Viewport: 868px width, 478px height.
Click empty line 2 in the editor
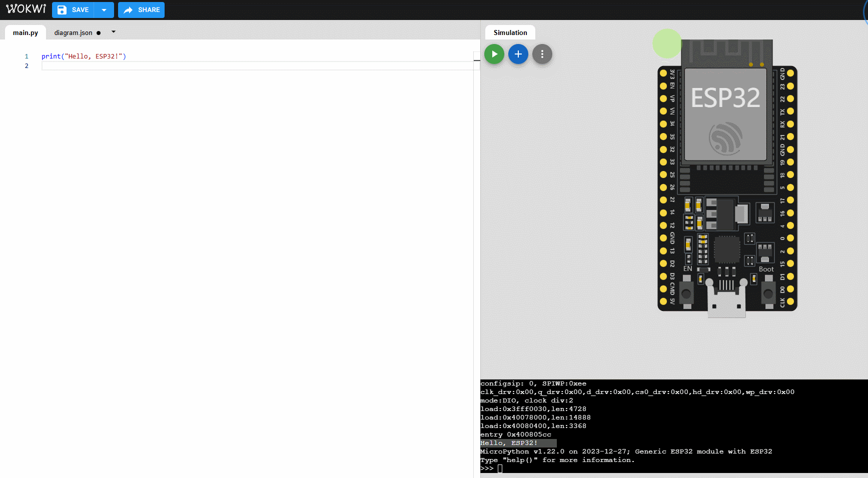(258, 66)
